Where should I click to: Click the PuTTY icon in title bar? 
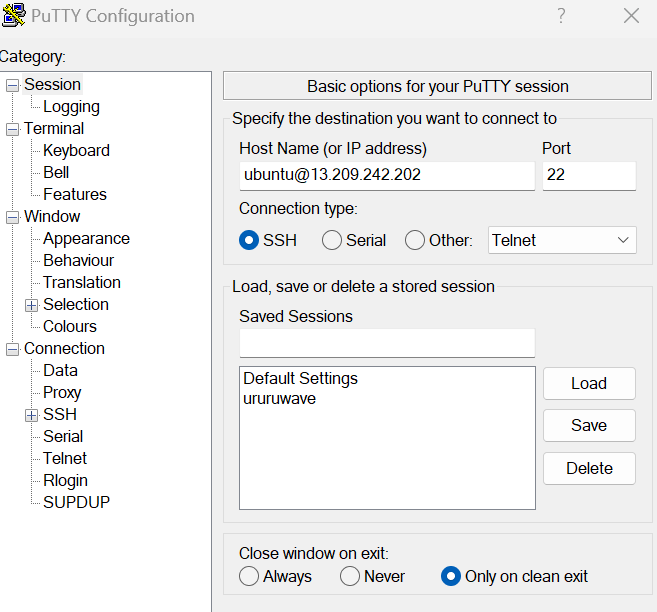tap(13, 15)
